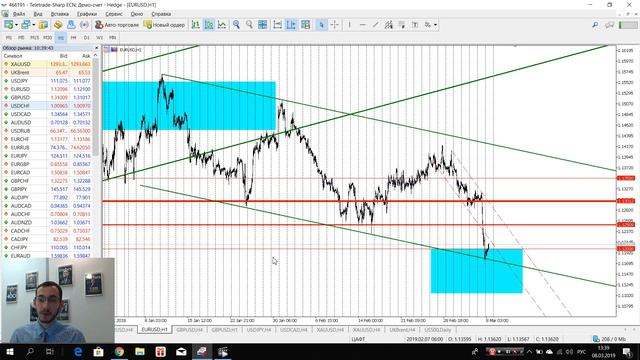The height and width of the screenshot is (360, 640).
Task: Open File Explorer from the taskbar
Action: (140, 351)
